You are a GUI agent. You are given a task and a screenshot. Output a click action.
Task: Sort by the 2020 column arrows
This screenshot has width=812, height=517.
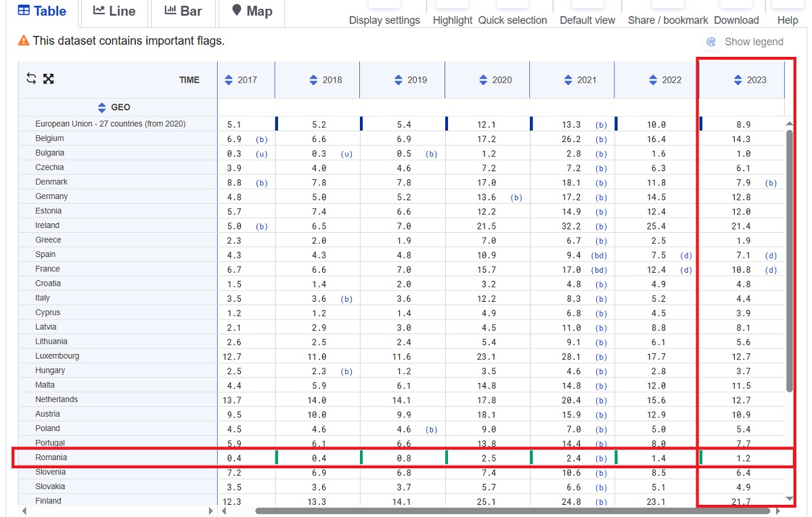point(483,80)
